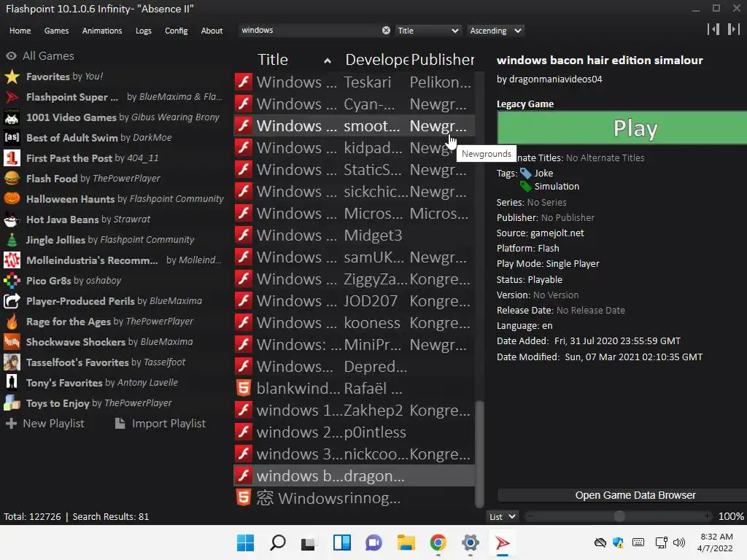This screenshot has height=560, width=747.
Task: Open the 1001 Video Games playlist icon
Action: [12, 117]
